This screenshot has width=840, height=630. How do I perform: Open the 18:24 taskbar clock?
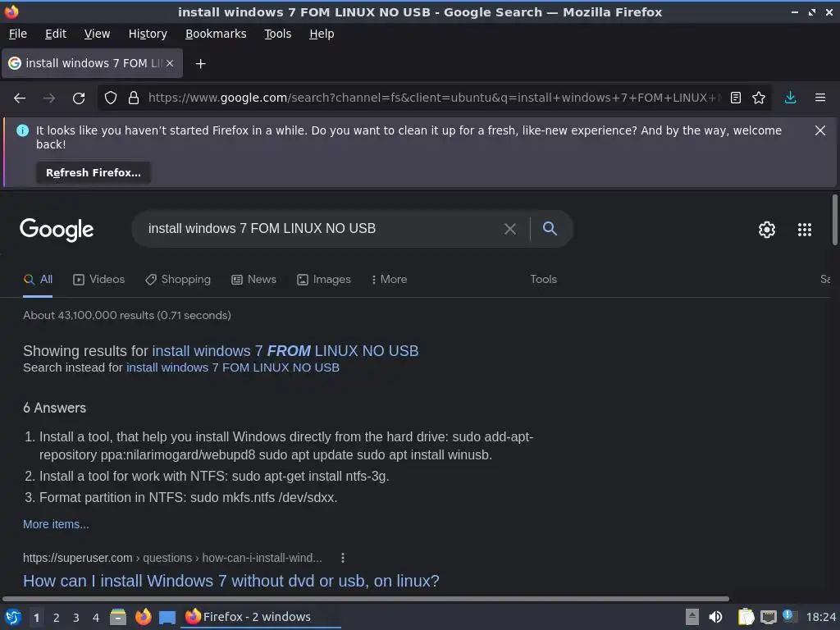click(x=820, y=617)
